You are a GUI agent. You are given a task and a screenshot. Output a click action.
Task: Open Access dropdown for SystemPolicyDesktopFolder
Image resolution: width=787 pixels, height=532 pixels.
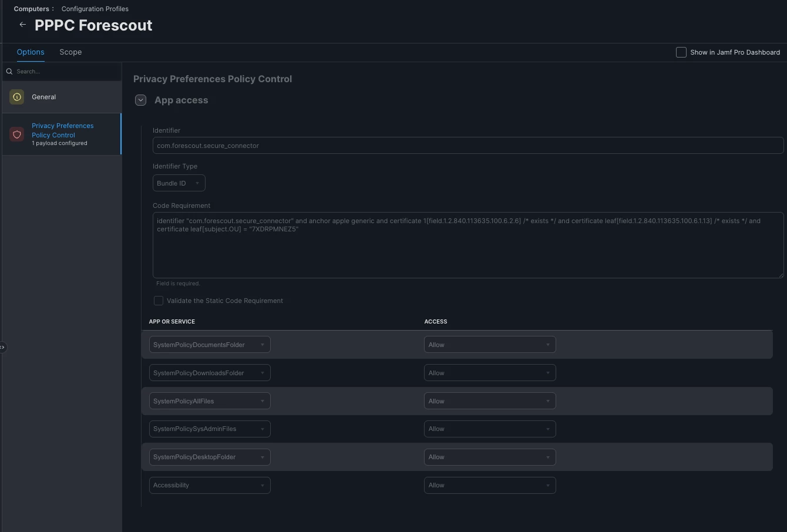490,457
